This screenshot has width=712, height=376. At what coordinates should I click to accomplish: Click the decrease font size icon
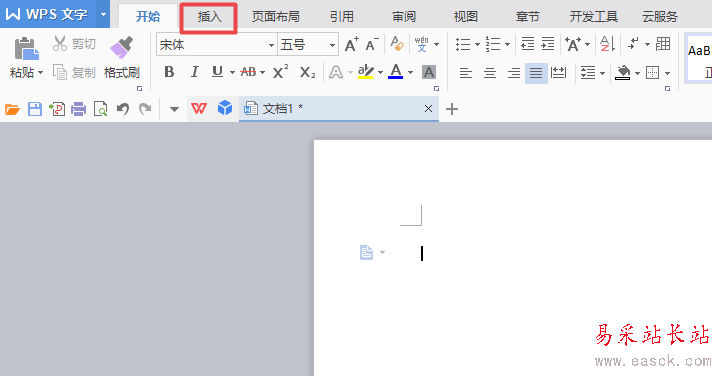(x=372, y=45)
